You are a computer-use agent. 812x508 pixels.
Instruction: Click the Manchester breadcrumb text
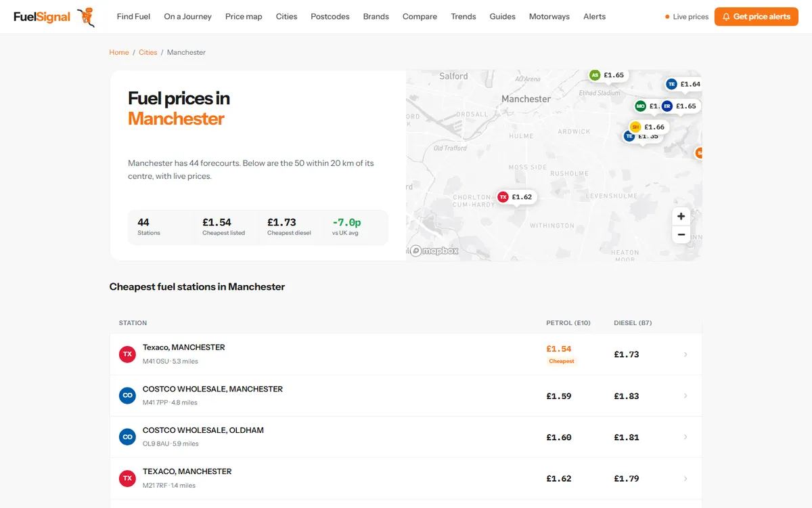(x=186, y=52)
